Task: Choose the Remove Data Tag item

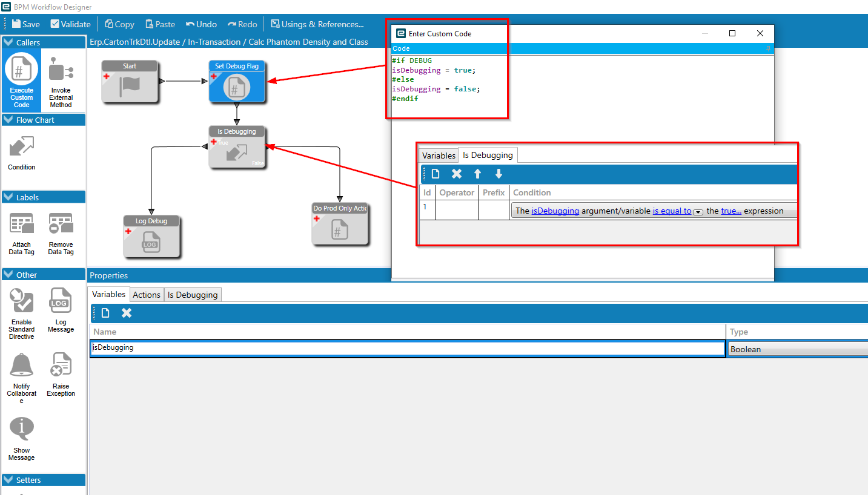Action: [61, 234]
